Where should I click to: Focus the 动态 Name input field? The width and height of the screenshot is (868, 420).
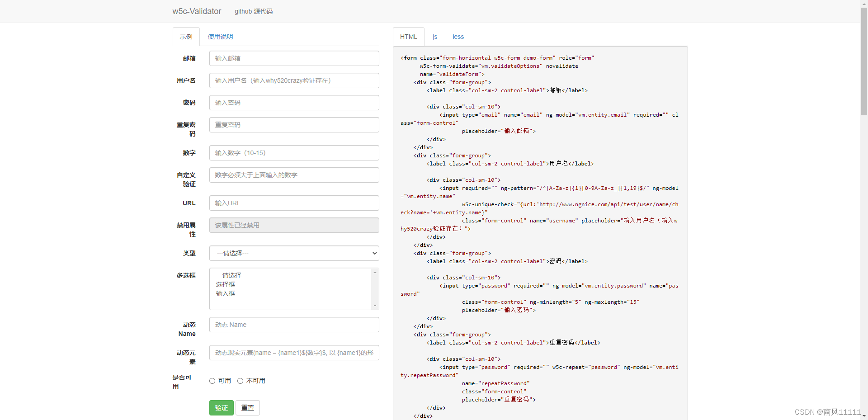294,325
